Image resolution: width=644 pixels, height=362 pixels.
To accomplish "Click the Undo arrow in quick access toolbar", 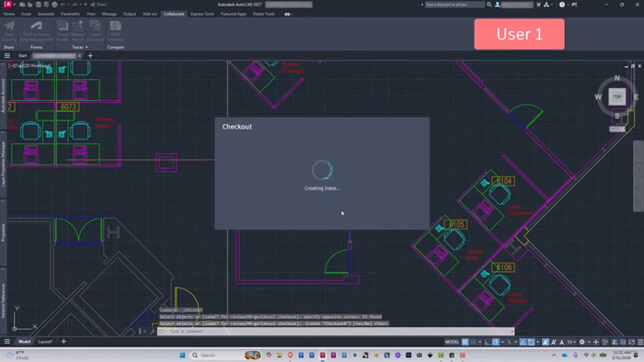I will 63,5.
